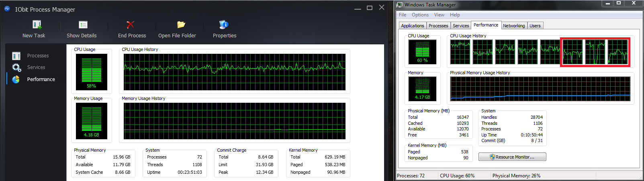Click the Kernel Memory Paged value 538

(x=465, y=152)
